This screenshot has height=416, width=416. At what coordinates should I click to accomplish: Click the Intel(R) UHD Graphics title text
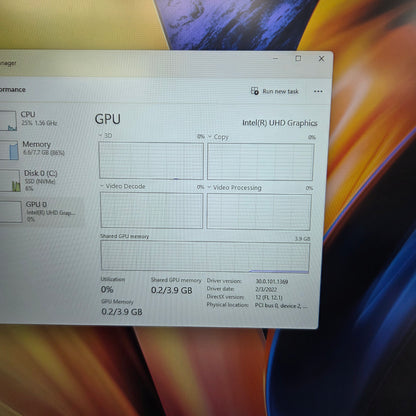click(280, 123)
